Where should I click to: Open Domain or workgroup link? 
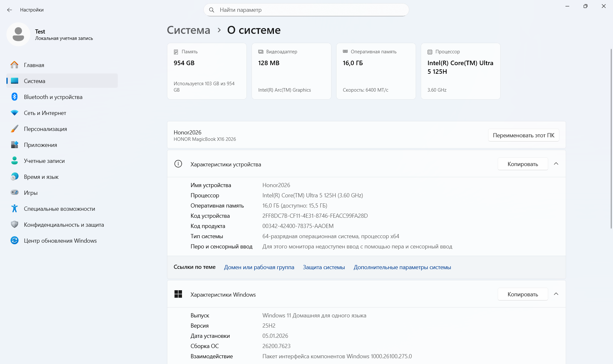point(259,267)
